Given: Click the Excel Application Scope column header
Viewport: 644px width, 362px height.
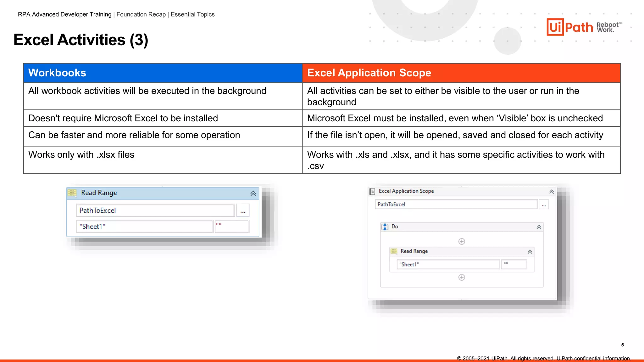Looking at the screenshot, I should coord(461,73).
